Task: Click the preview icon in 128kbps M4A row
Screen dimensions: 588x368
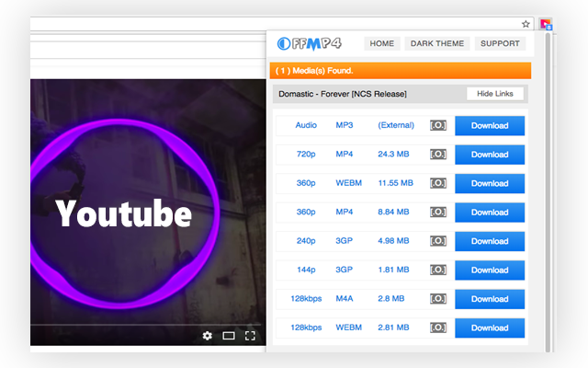Action: click(438, 299)
